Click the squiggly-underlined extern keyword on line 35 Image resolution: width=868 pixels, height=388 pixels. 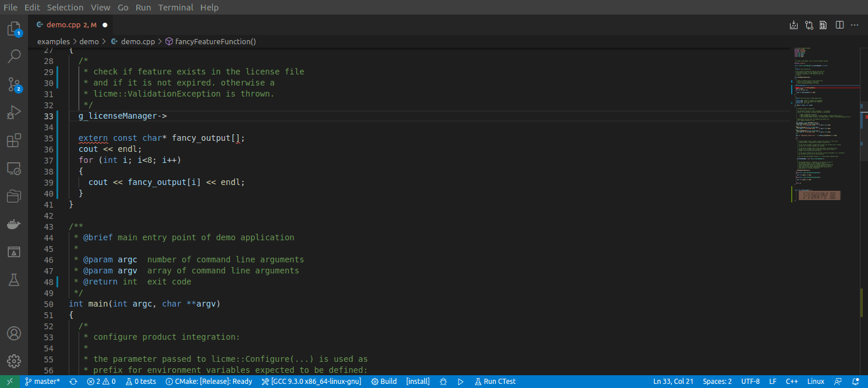coord(93,138)
